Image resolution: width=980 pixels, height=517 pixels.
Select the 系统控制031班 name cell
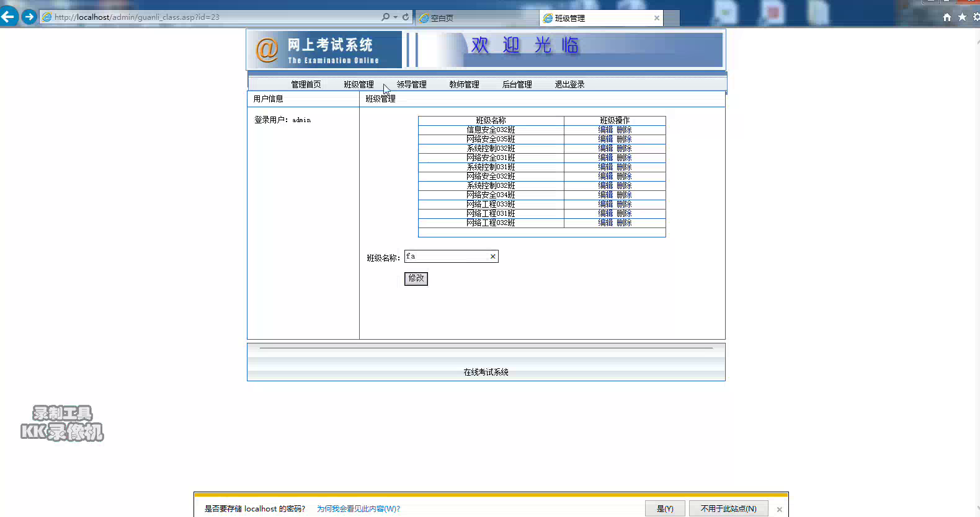[491, 167]
